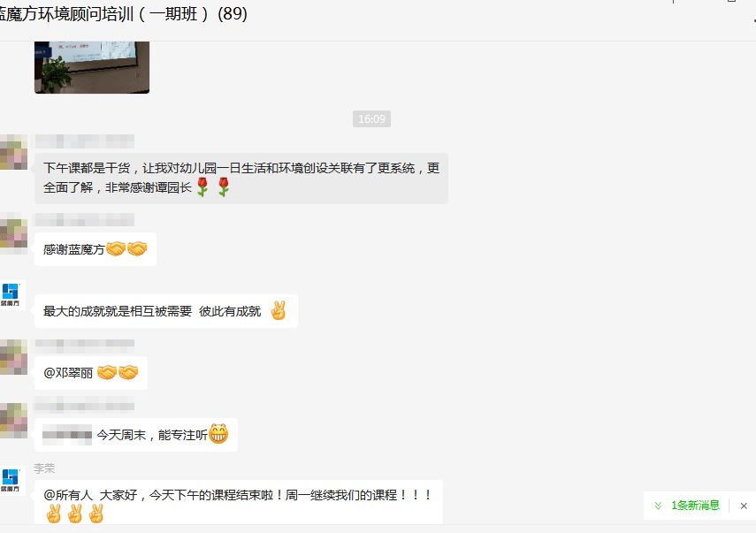Click blurred sender name above 感谢蓝魔方
This screenshot has width=756, height=533.
tap(85, 220)
